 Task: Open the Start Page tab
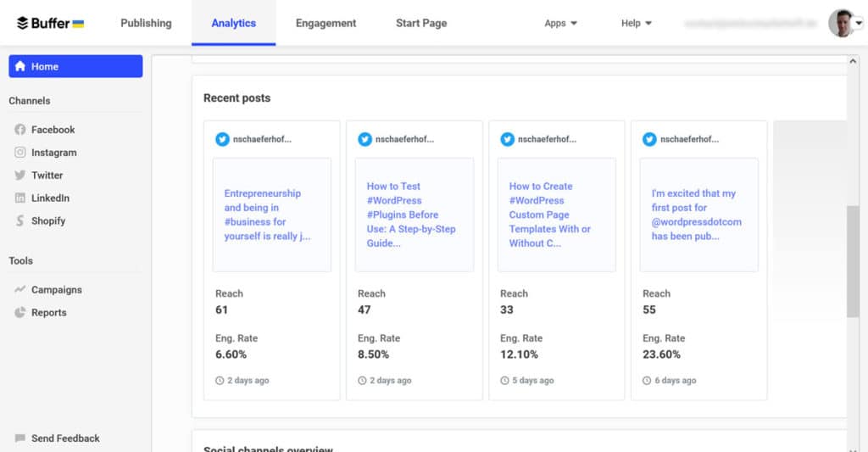pyautogui.click(x=421, y=23)
